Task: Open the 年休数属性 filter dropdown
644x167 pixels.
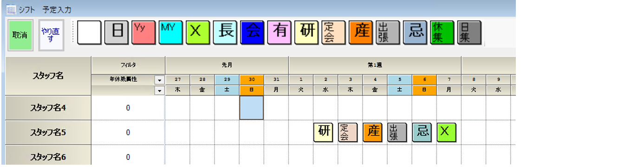Action: tap(160, 80)
